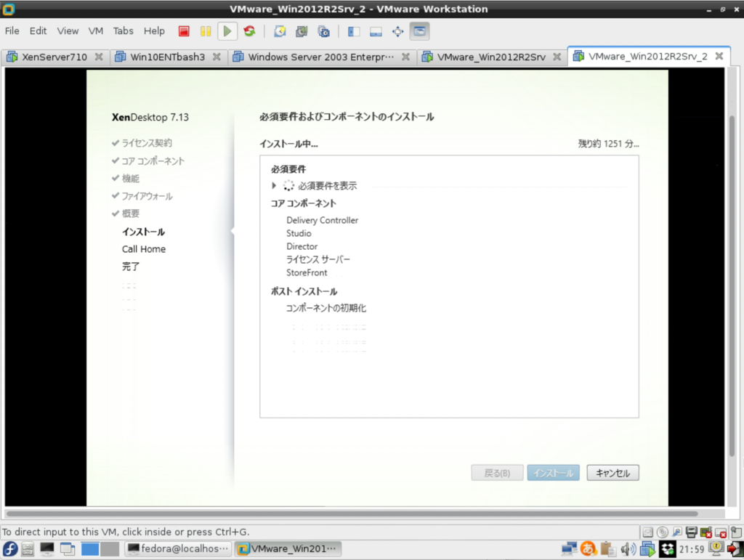Image resolution: width=744 pixels, height=560 pixels.
Task: Click the message log icon in status bar
Action: tap(736, 532)
